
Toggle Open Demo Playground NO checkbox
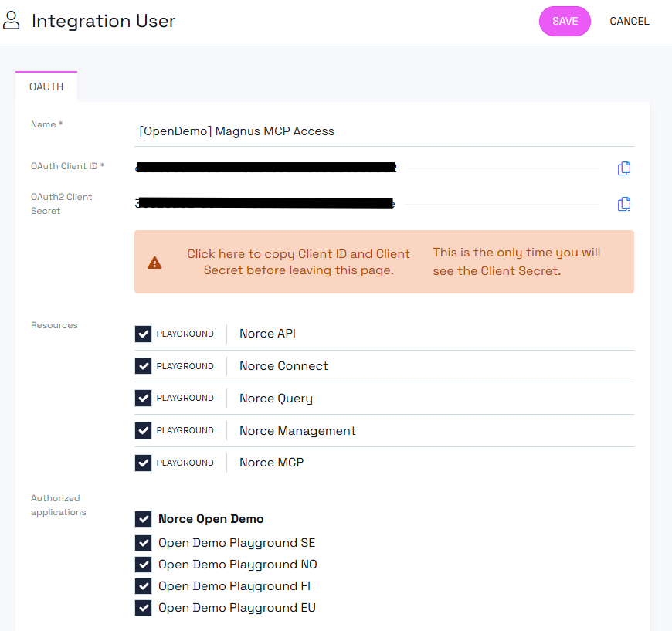point(143,565)
